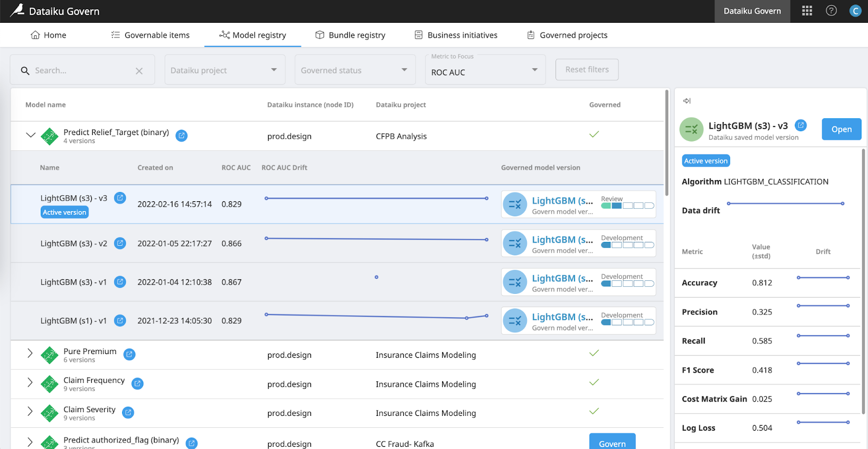The image size is (868, 449).
Task: Clear the search field with X icon
Action: (139, 71)
